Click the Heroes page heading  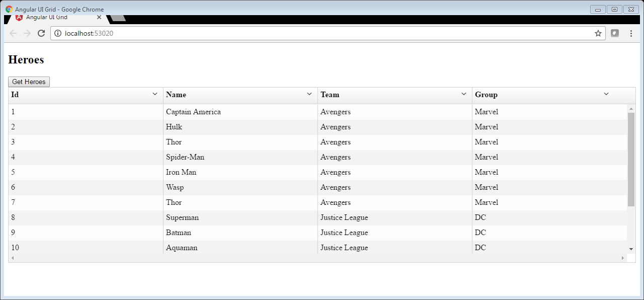[26, 59]
